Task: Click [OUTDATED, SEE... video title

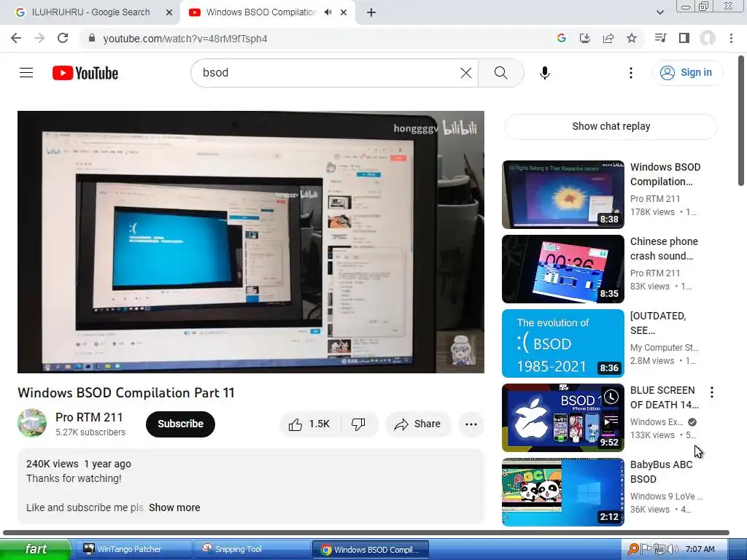Action: [658, 323]
